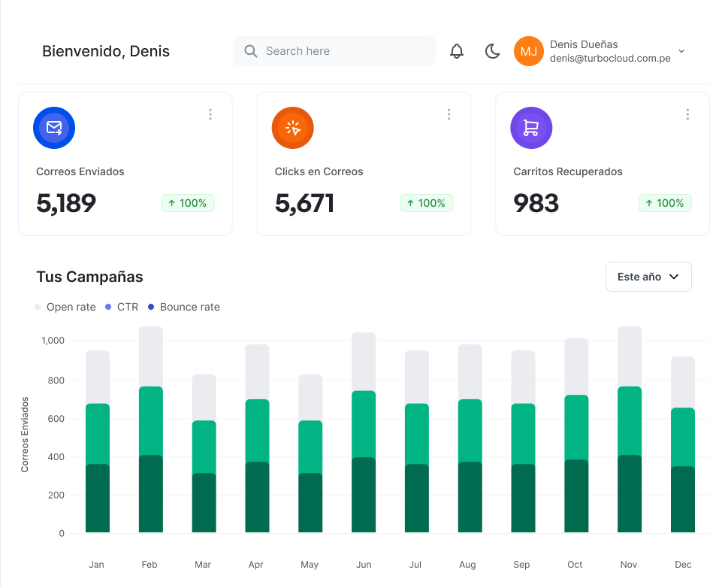Toggle the Bounce rate legend series
Screen dimensions: 728x588
click(x=184, y=307)
